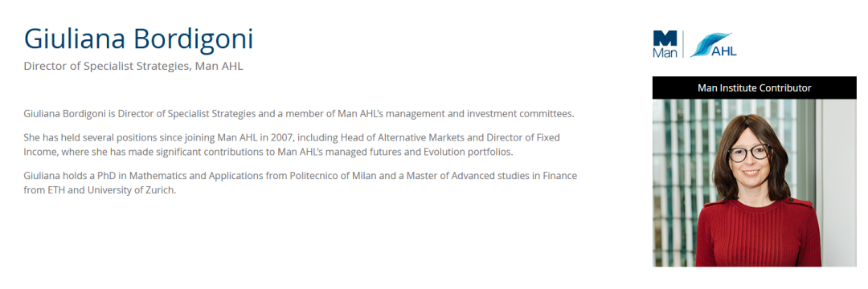Click the "Giuliana Bordigoni" page heading
The image size is (868, 289).
[x=138, y=39]
